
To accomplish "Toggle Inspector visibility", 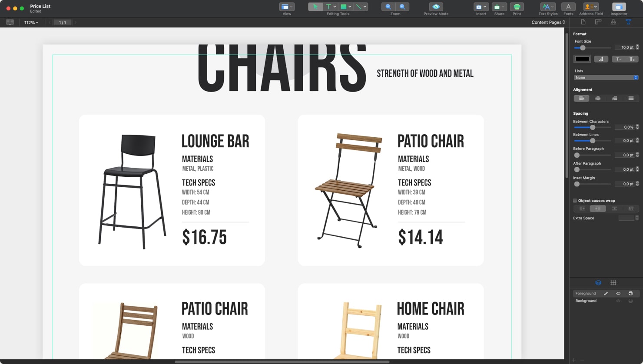I will click(x=619, y=7).
